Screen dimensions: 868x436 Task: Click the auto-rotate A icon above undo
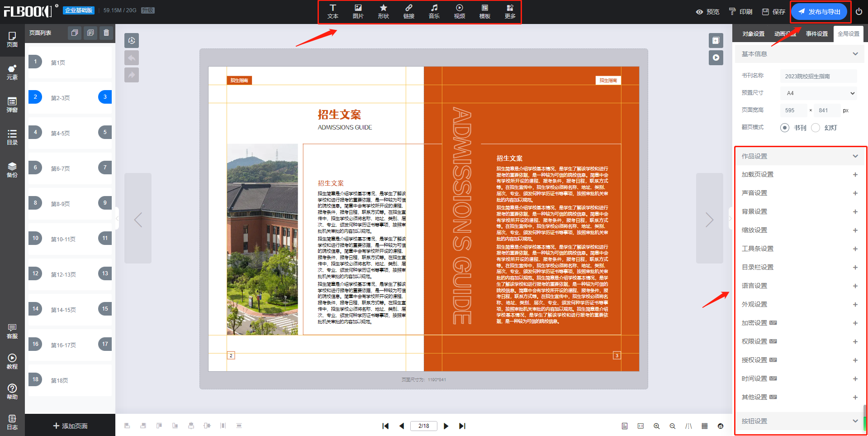pyautogui.click(x=132, y=41)
